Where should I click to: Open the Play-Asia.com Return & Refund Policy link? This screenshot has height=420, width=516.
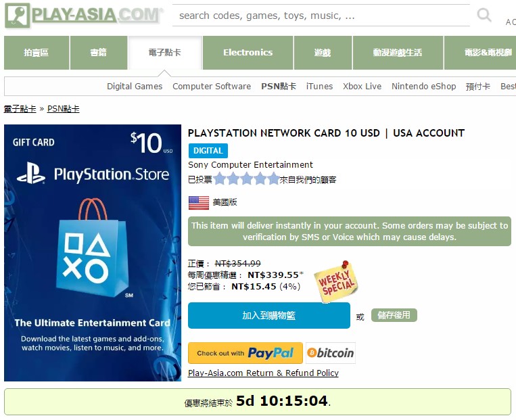[x=263, y=373]
